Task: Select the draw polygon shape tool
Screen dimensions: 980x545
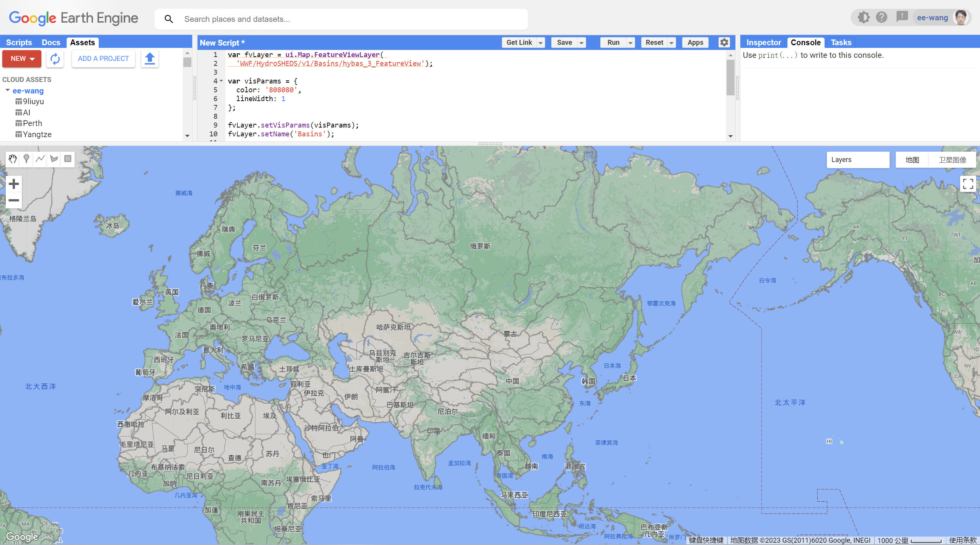Action: point(54,159)
